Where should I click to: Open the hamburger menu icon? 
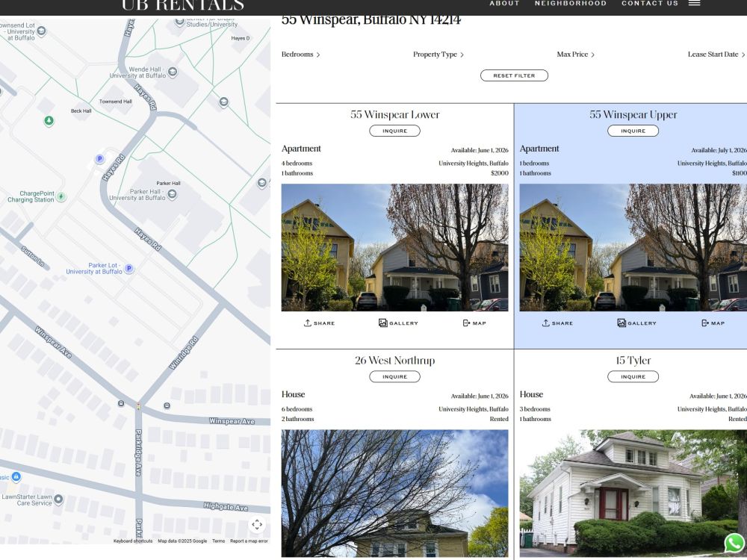point(694,3)
